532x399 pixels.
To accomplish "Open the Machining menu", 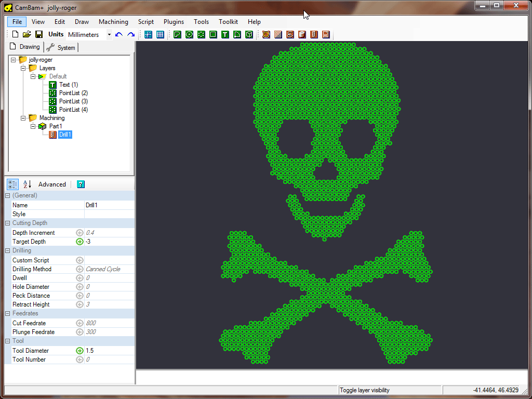I will [x=113, y=22].
